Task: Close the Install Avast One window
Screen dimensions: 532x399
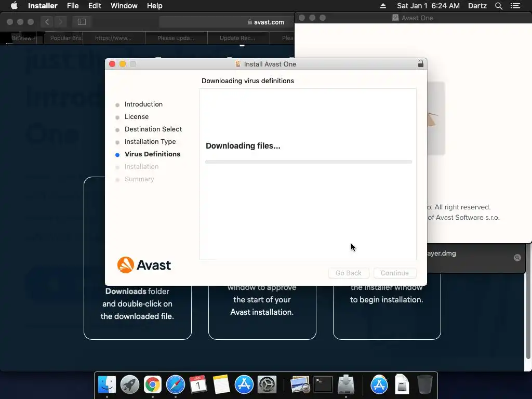Action: coord(112,64)
